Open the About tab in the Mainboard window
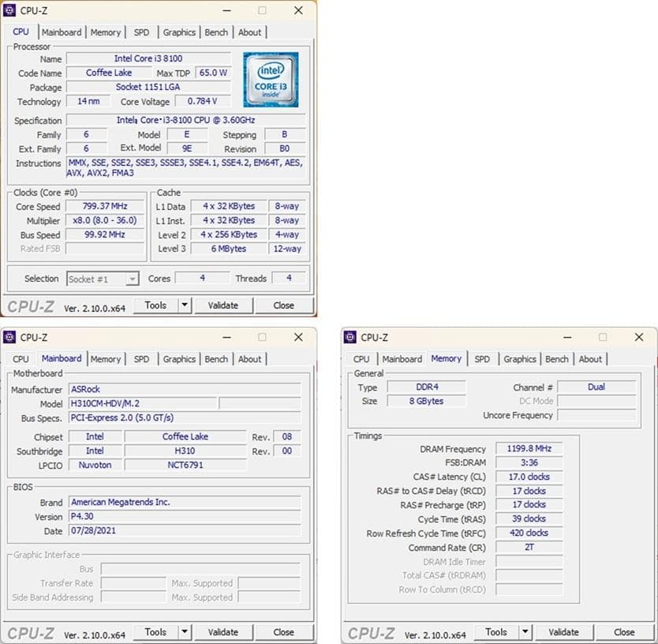The width and height of the screenshot is (658, 644). pos(250,359)
